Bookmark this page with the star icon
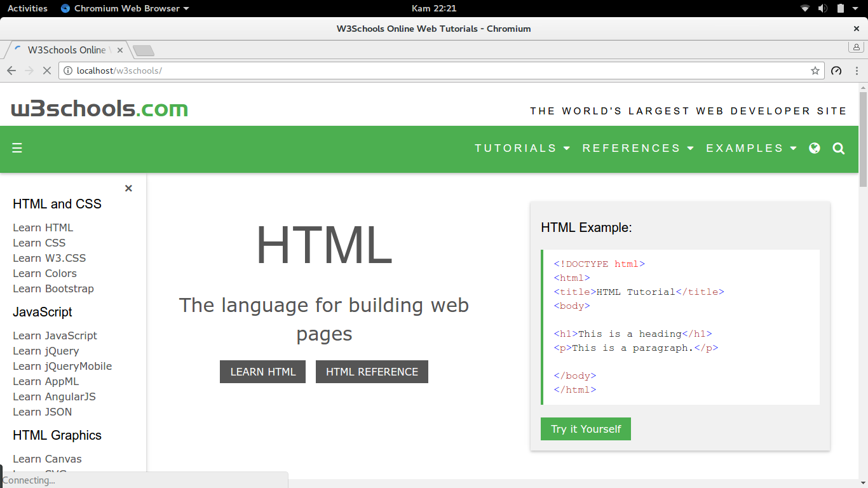Image resolution: width=868 pixels, height=488 pixels. [815, 71]
